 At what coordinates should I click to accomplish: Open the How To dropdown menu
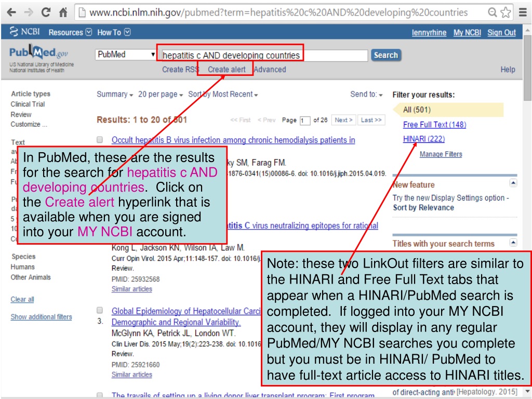pyautogui.click(x=114, y=32)
